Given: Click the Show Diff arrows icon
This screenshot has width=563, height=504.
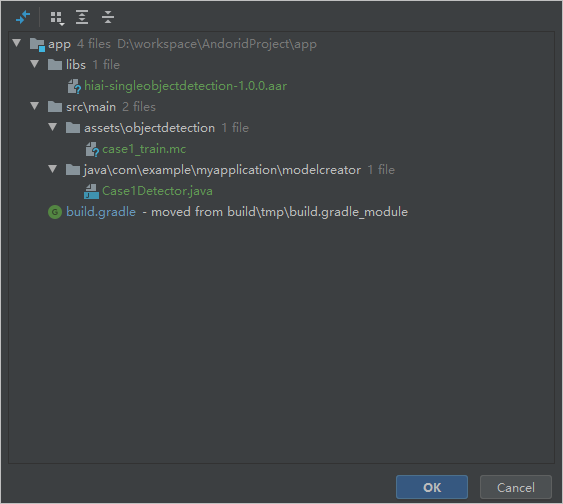Looking at the screenshot, I should (x=23, y=17).
